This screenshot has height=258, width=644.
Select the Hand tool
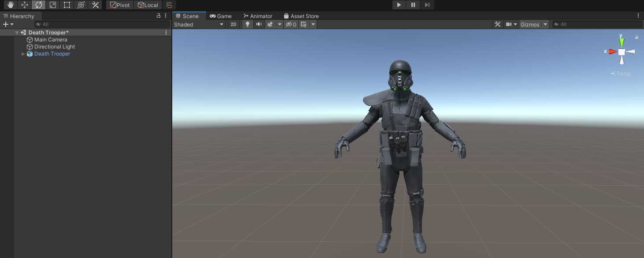click(11, 5)
